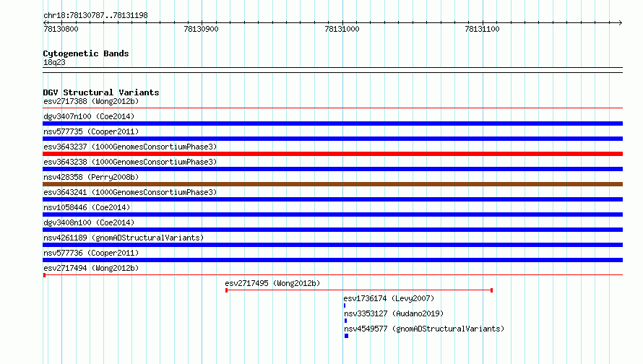
Task: Click the 78131100 ruler position label
Action: click(482, 29)
